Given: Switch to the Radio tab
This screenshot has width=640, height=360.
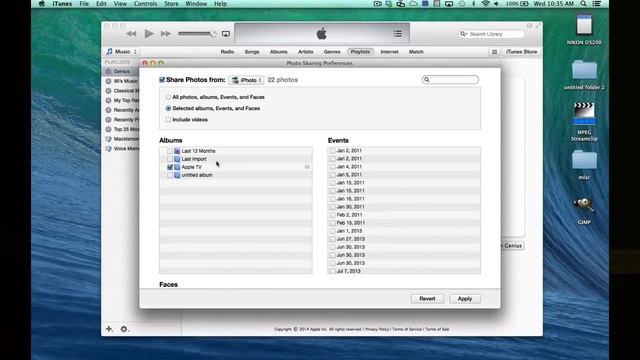Looking at the screenshot, I should 227,52.
